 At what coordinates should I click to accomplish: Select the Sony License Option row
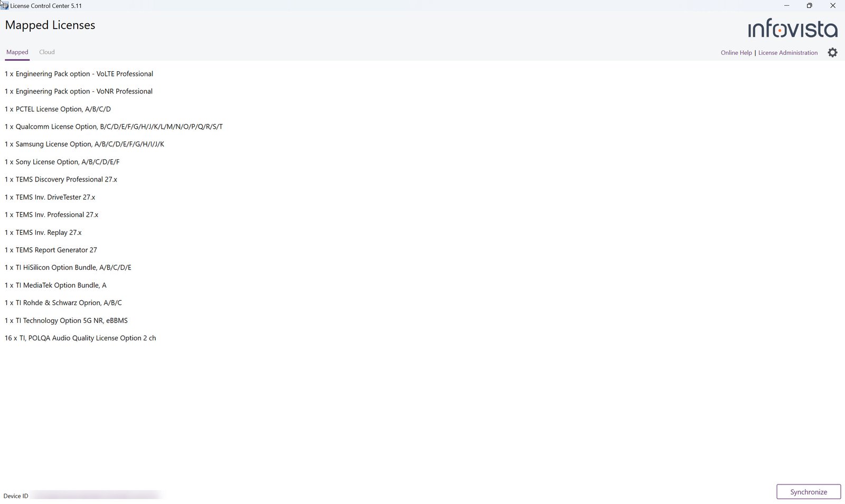pyautogui.click(x=62, y=162)
